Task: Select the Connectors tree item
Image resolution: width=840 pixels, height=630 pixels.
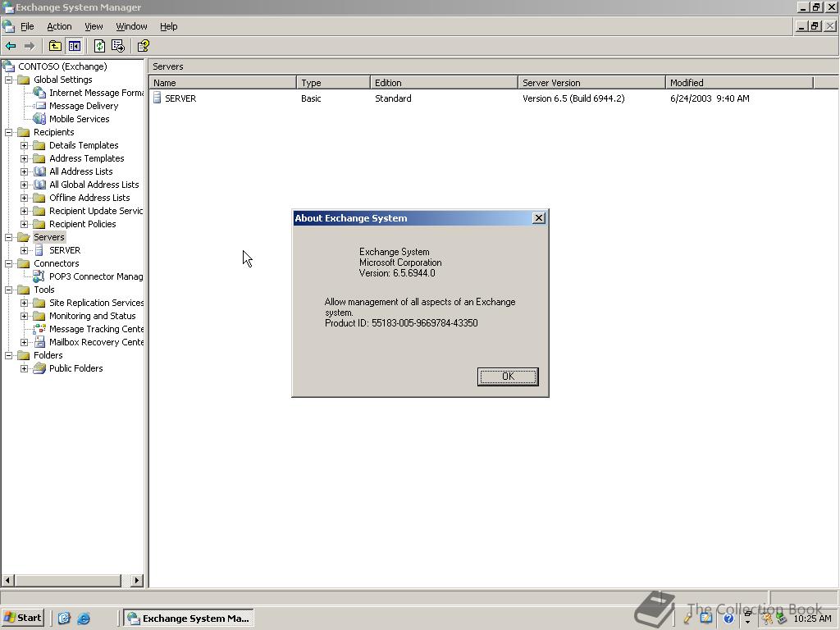Action: (57, 263)
